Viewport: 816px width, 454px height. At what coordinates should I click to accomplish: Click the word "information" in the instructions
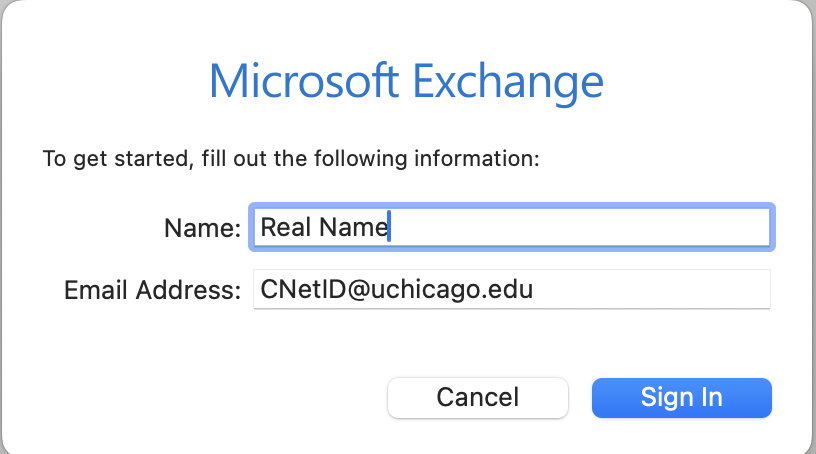pyautogui.click(x=487, y=158)
